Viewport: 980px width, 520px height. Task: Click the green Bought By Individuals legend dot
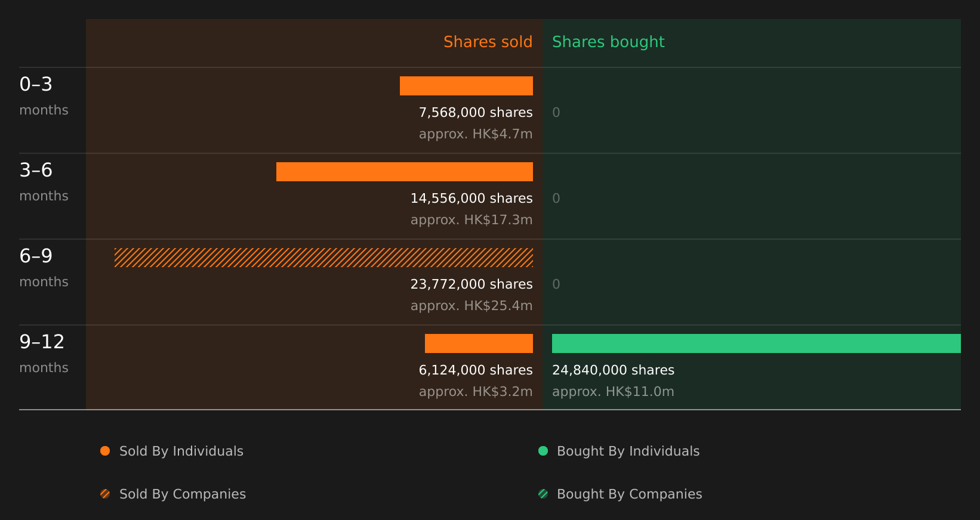(x=543, y=451)
